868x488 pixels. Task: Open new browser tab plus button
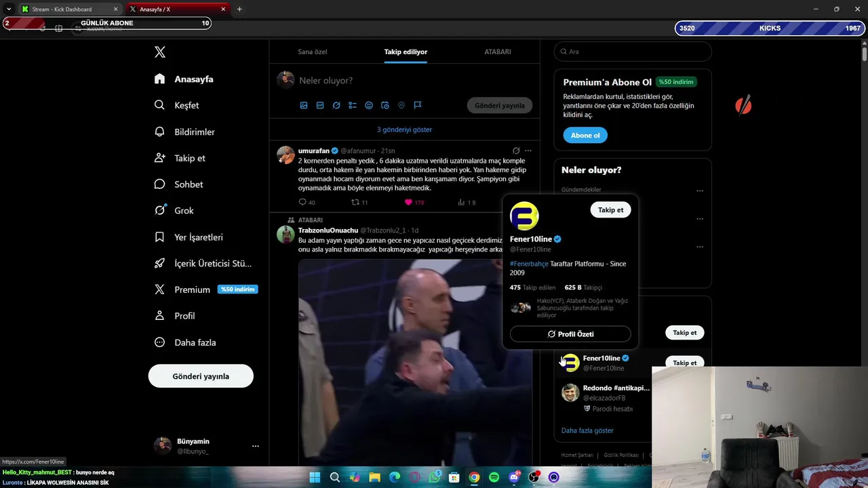pos(239,9)
